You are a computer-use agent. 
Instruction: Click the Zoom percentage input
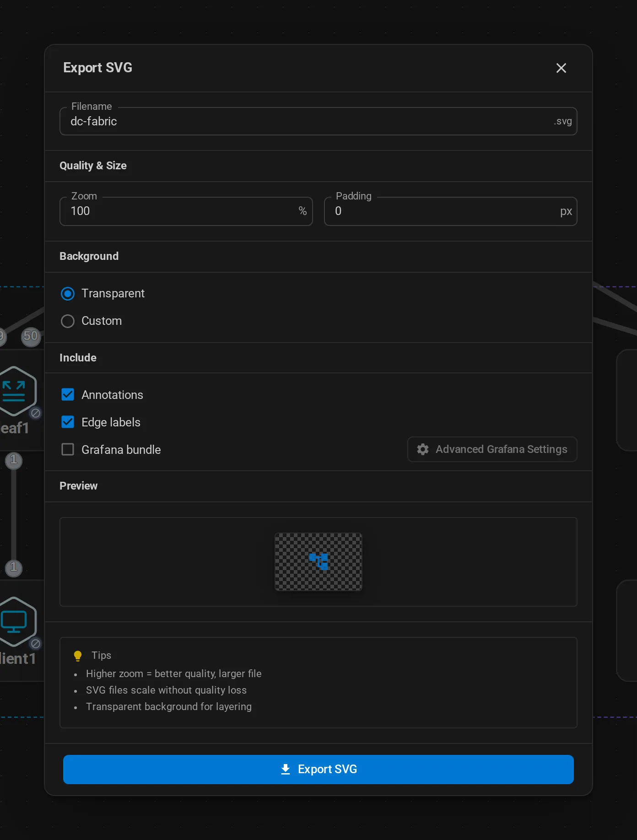coord(186,211)
